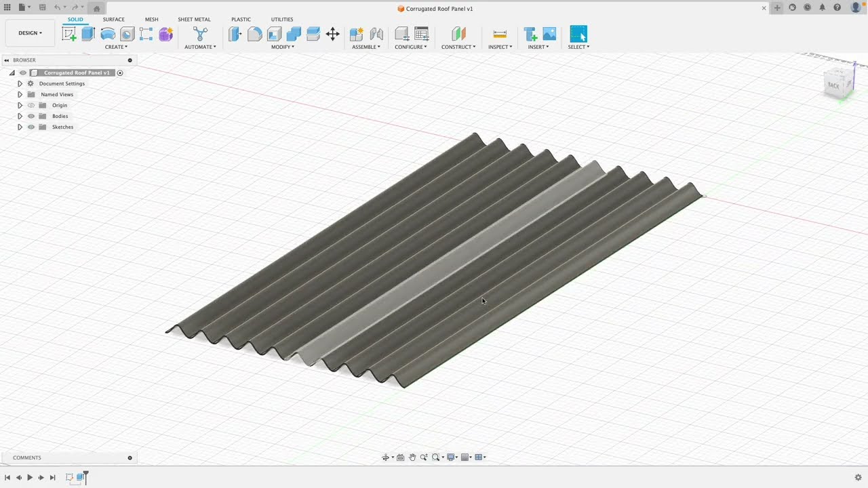Open the Configure Model icon
The image size is (868, 488).
(x=401, y=34)
